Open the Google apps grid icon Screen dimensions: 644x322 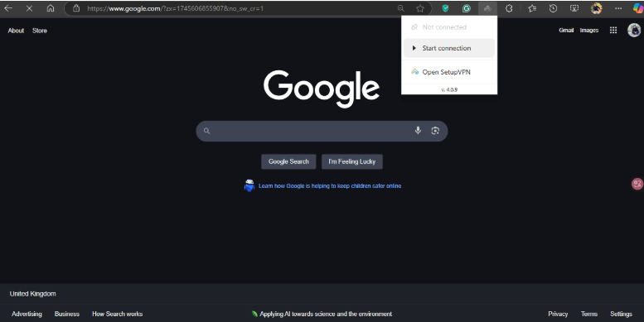613,30
